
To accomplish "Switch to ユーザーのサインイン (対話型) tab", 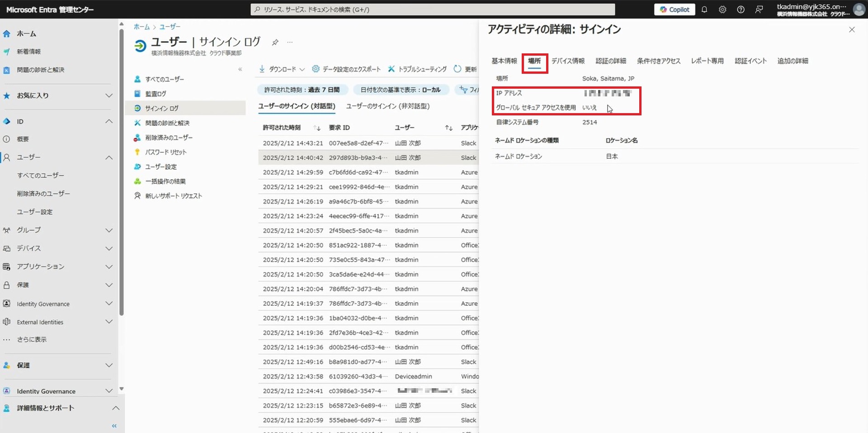I will (297, 106).
